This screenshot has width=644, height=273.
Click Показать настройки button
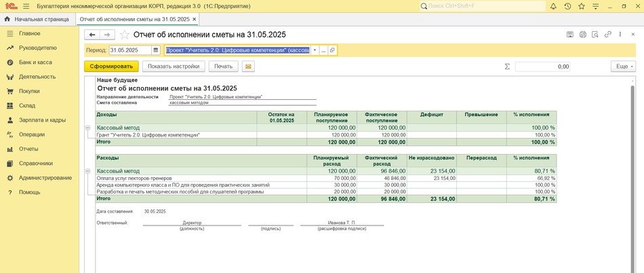pos(174,67)
